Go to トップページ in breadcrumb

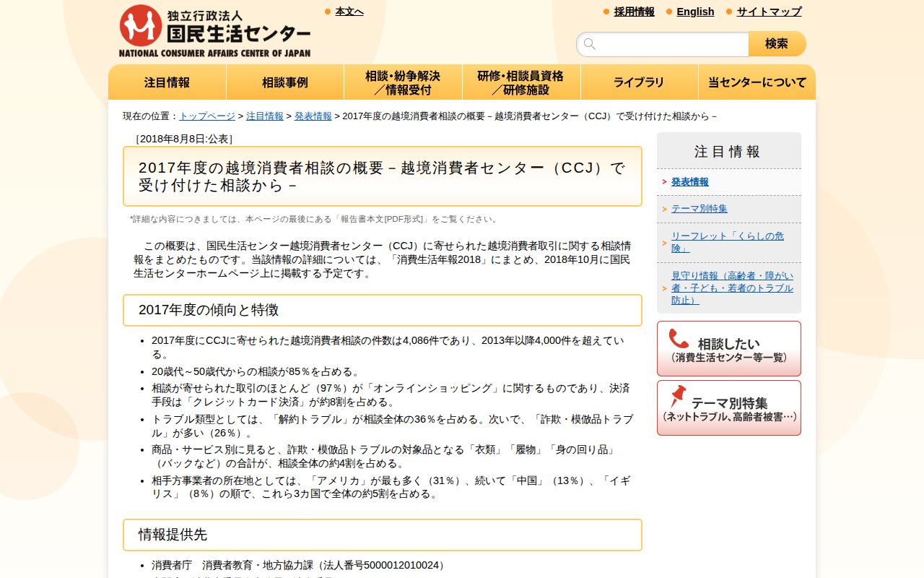[207, 116]
